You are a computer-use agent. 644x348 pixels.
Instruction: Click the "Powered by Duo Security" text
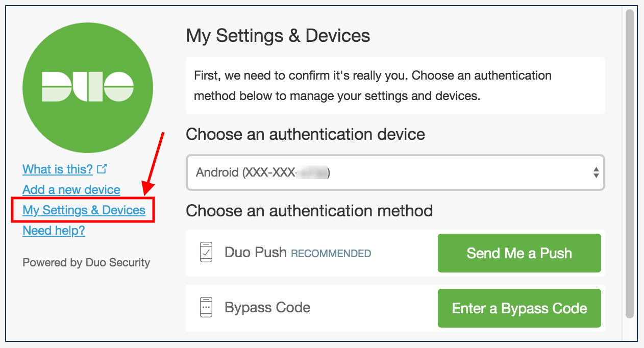[x=86, y=262]
